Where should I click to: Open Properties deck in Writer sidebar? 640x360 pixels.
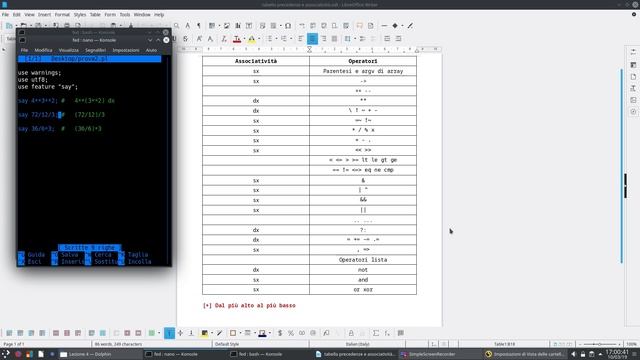coord(633,65)
